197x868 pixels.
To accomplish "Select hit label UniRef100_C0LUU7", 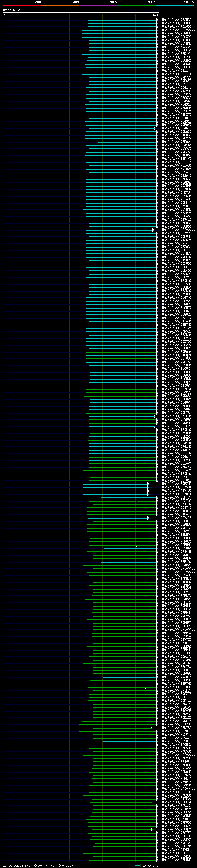I will coord(176,23).
